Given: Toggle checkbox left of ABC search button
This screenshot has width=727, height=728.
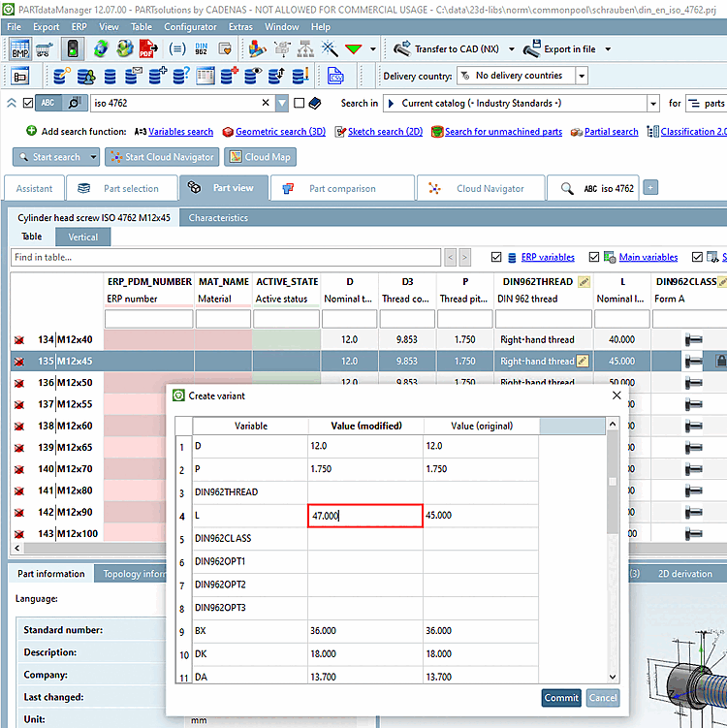Looking at the screenshot, I should pyautogui.click(x=27, y=103).
